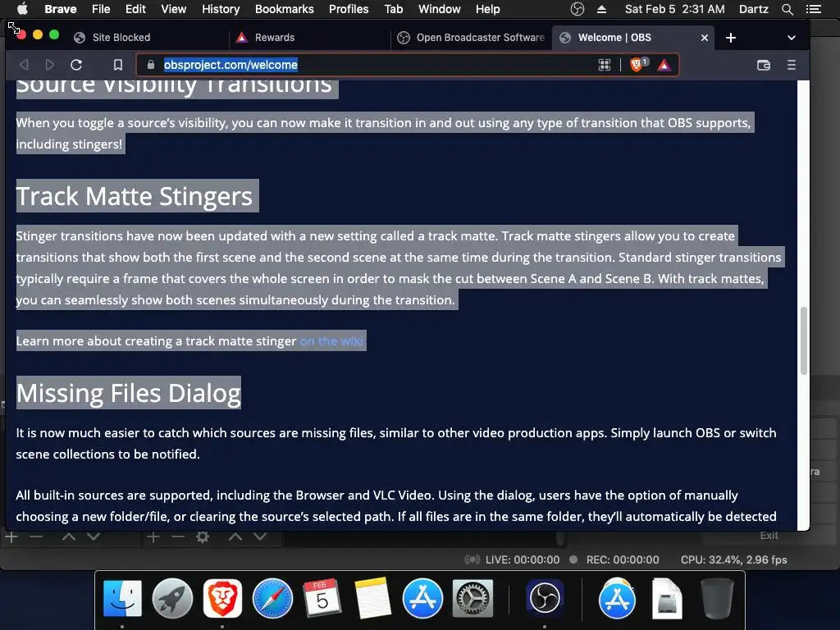Switch to the Rewards tab
Image resolution: width=840 pixels, height=630 pixels.
[311, 38]
